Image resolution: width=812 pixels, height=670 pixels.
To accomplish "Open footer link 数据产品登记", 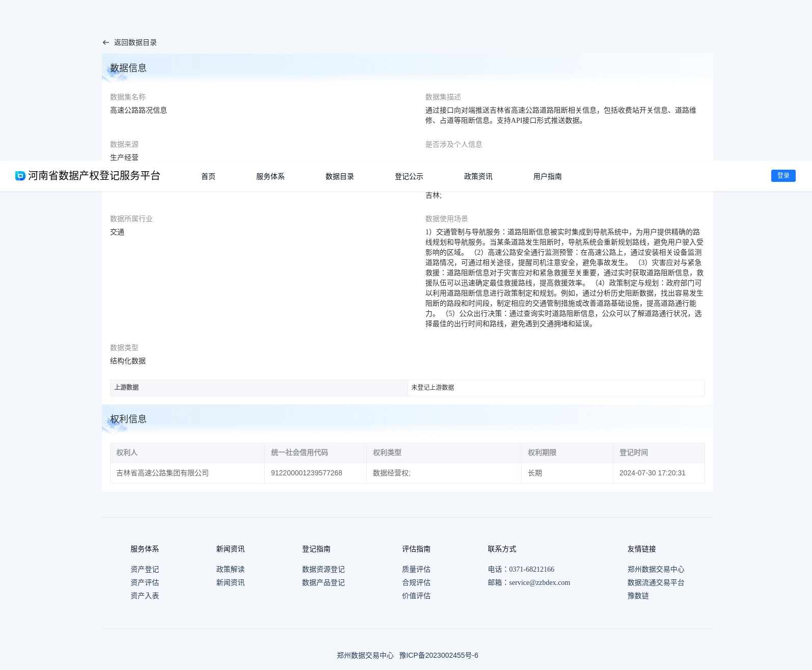I will tap(323, 582).
